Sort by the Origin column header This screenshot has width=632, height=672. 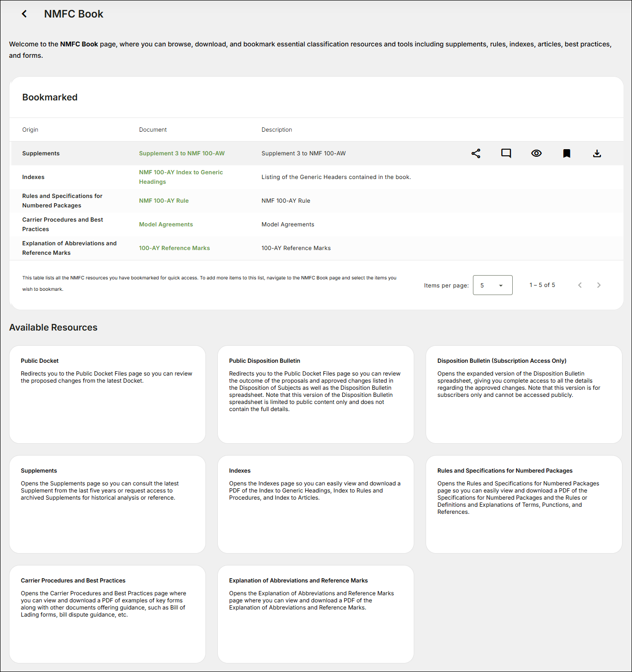[x=30, y=130]
